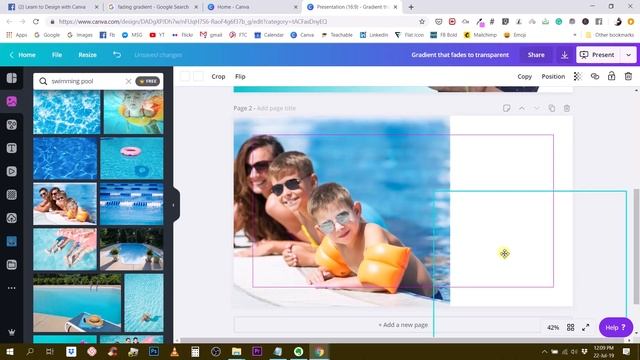Open the Templates panel in sidebar
Image resolution: width=640 pixels, height=360 pixels.
[x=11, y=78]
